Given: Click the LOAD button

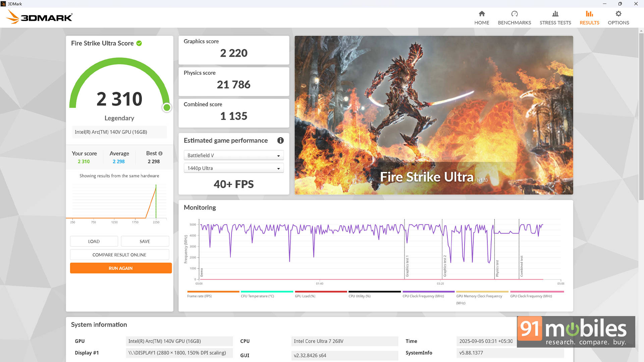Looking at the screenshot, I should click(94, 241).
